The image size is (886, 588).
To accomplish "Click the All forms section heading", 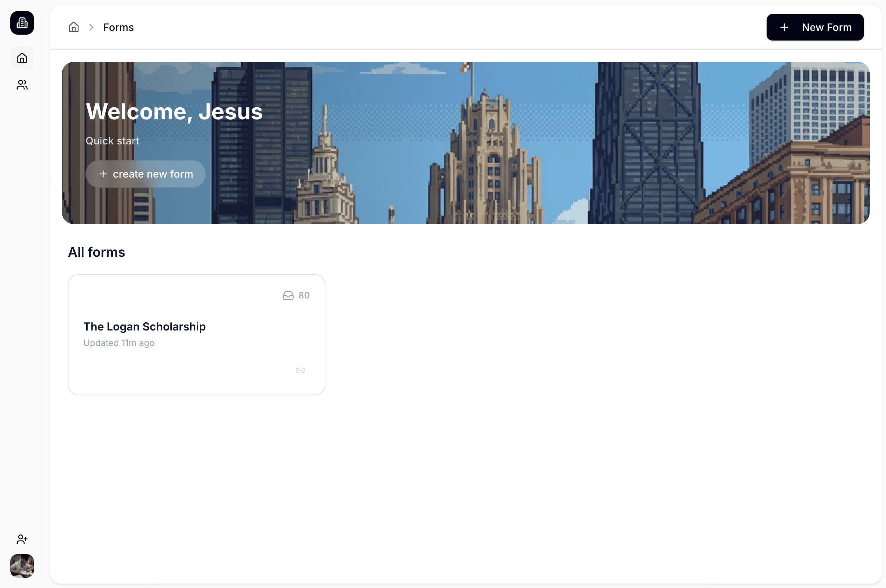I will click(97, 252).
